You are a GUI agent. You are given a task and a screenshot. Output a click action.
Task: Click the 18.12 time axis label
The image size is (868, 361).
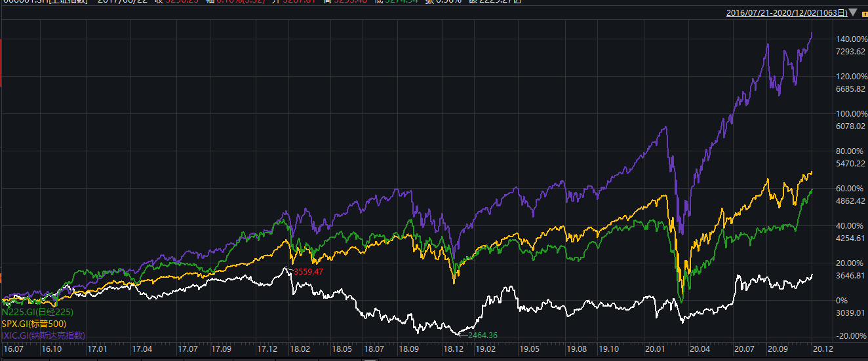pos(453,349)
